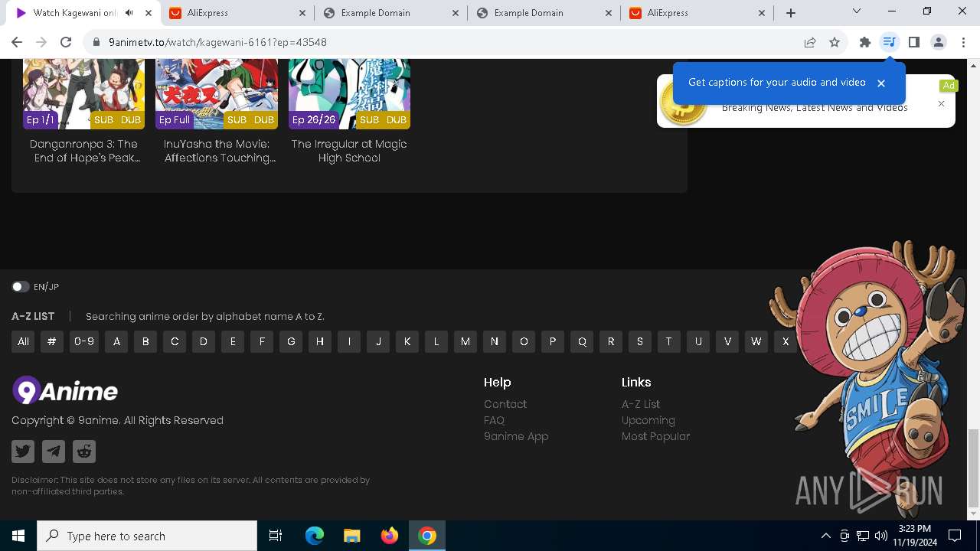Click the Chrome taskbar icon
Image resolution: width=980 pixels, height=551 pixels.
pos(427,536)
